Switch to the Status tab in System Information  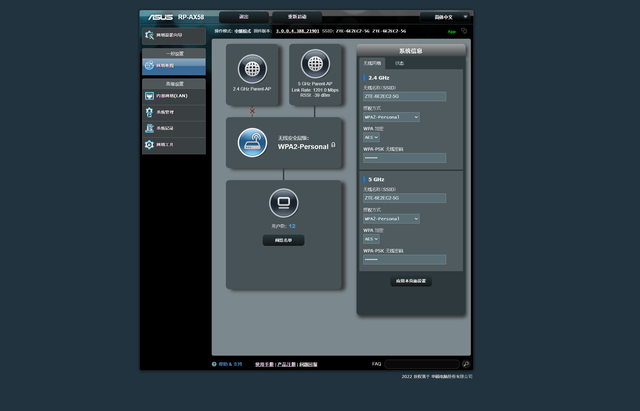pos(399,63)
